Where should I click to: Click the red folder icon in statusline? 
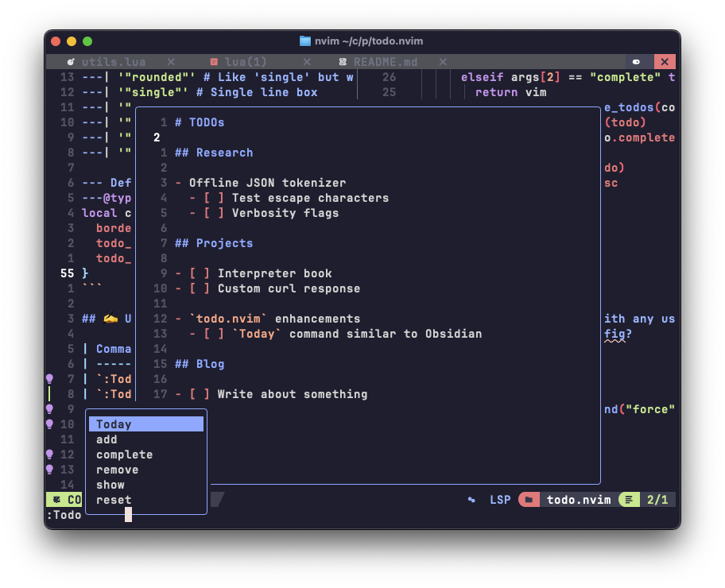tap(529, 500)
